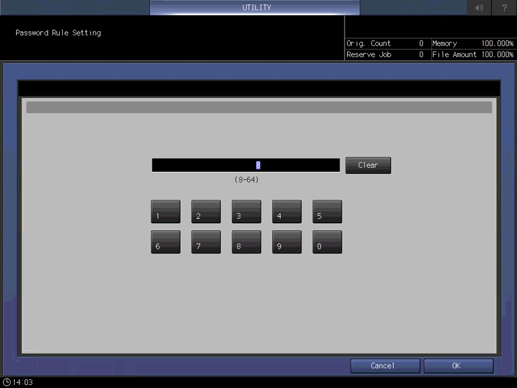Click the Memory 100.000% status
Screen dimensions: 517x388
click(473, 43)
